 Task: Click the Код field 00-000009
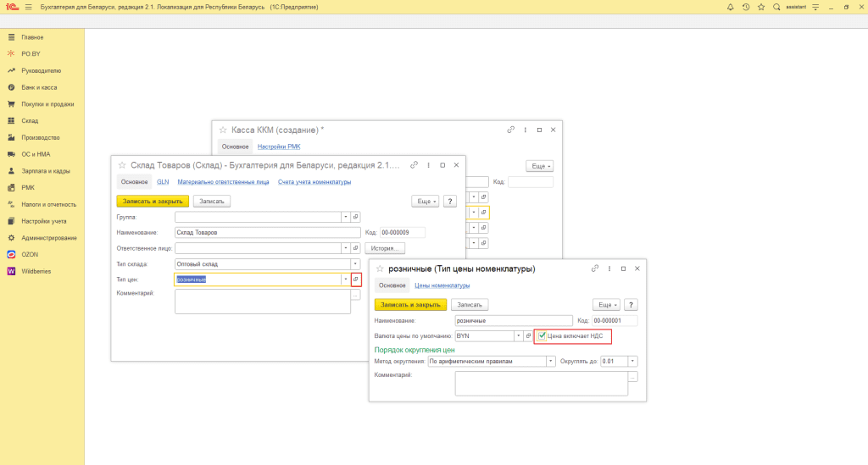tap(403, 233)
